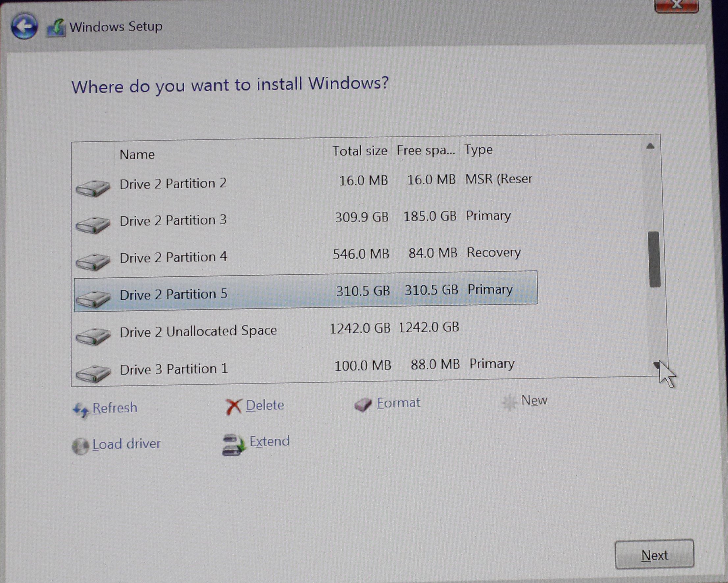This screenshot has height=583, width=728.
Task: Refresh the partition list
Action: pos(115,408)
